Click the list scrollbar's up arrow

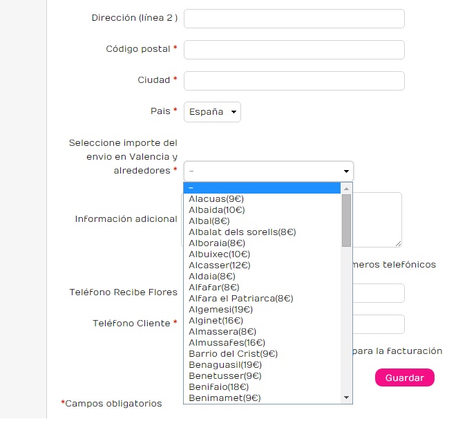pos(347,188)
